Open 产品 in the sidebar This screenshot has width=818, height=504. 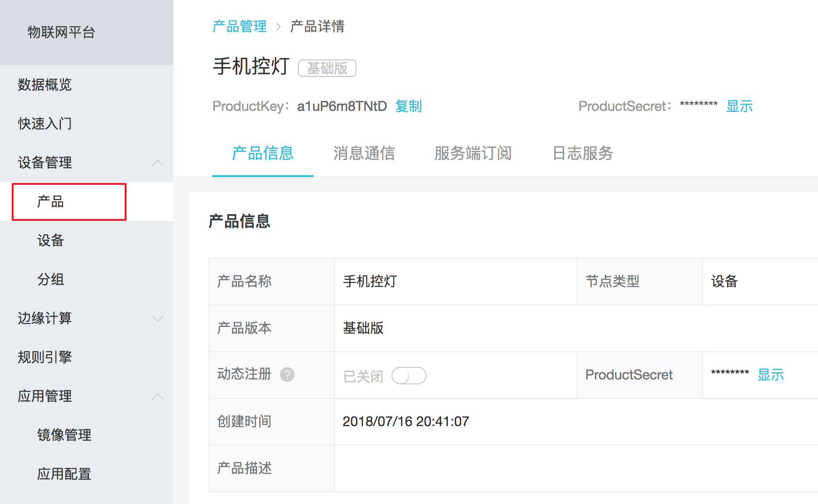51,201
